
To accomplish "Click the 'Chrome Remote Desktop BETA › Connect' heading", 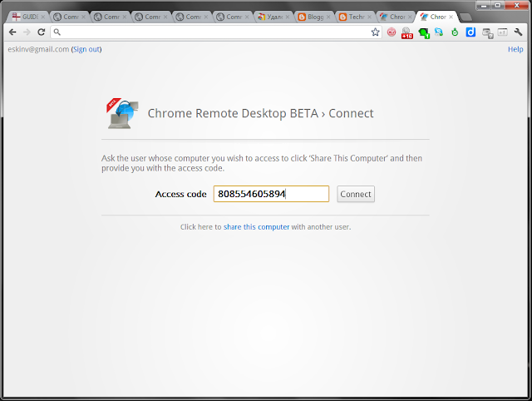I will pos(260,113).
